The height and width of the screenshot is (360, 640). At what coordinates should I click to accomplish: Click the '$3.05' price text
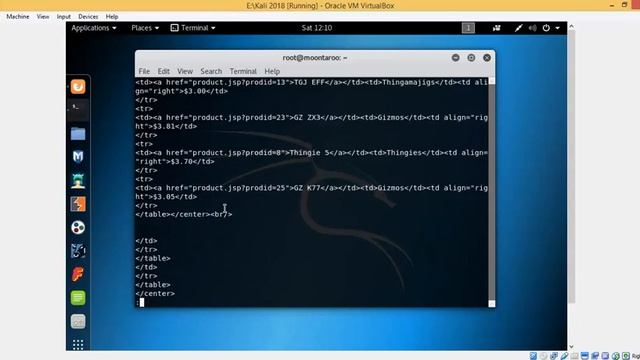click(164, 197)
